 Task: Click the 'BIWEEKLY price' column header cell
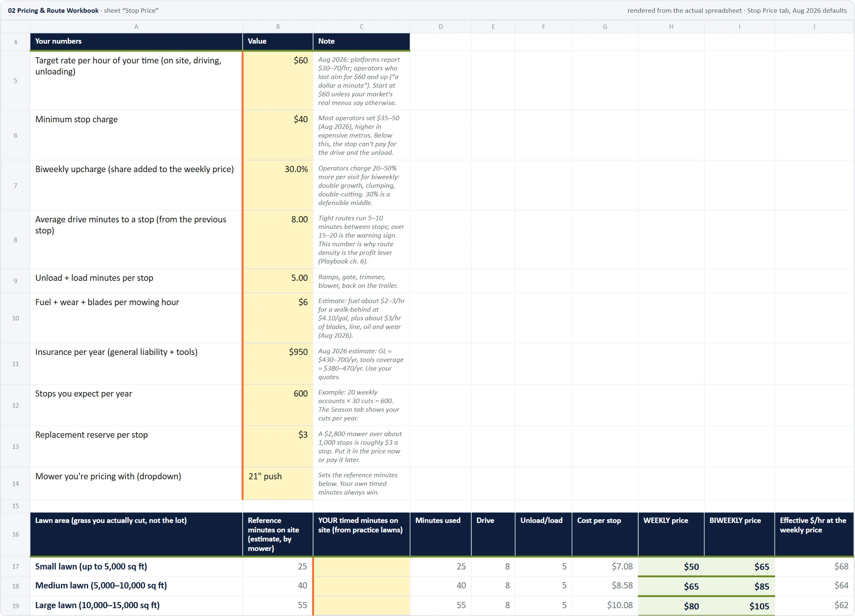[740, 534]
